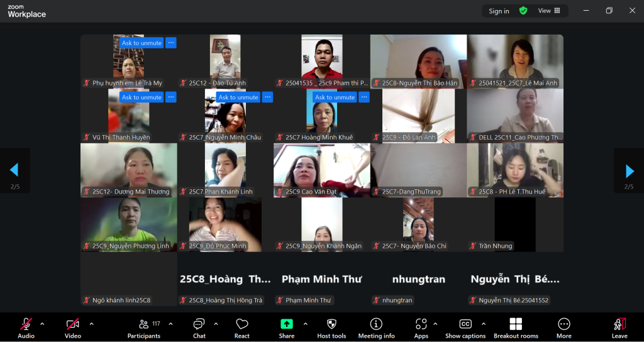
Task: Start sharing screen with Share button
Action: click(x=286, y=327)
